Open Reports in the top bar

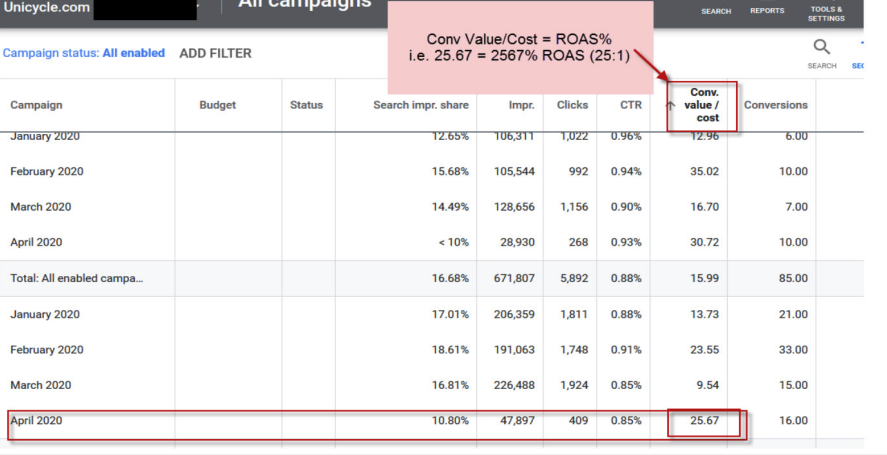(x=767, y=11)
